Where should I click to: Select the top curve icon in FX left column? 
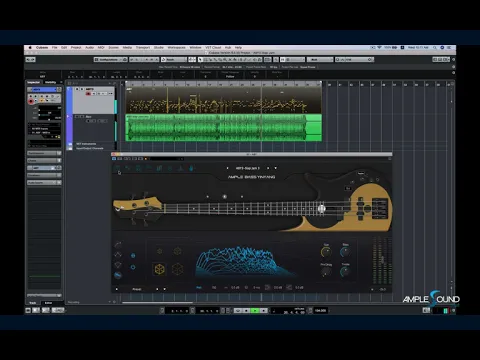[x=118, y=245]
